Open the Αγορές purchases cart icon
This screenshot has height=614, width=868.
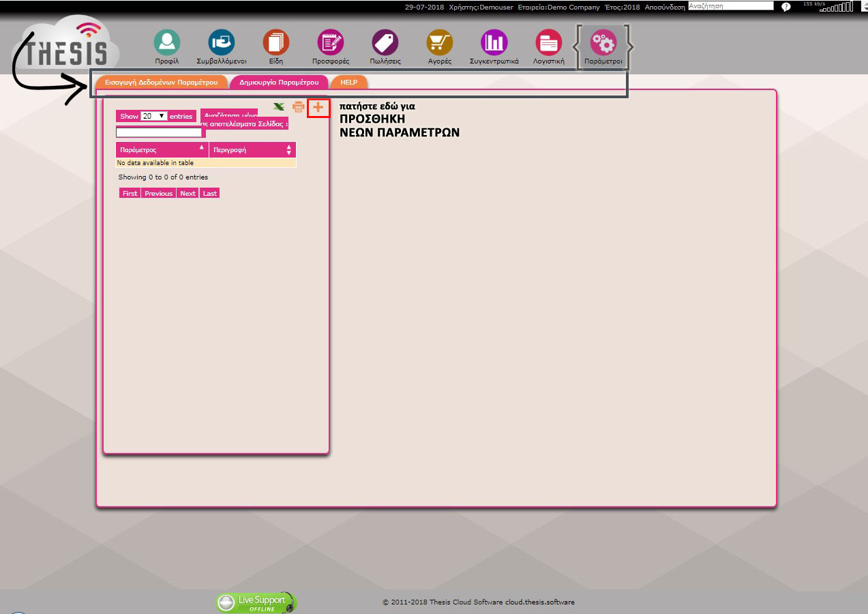tap(440, 43)
